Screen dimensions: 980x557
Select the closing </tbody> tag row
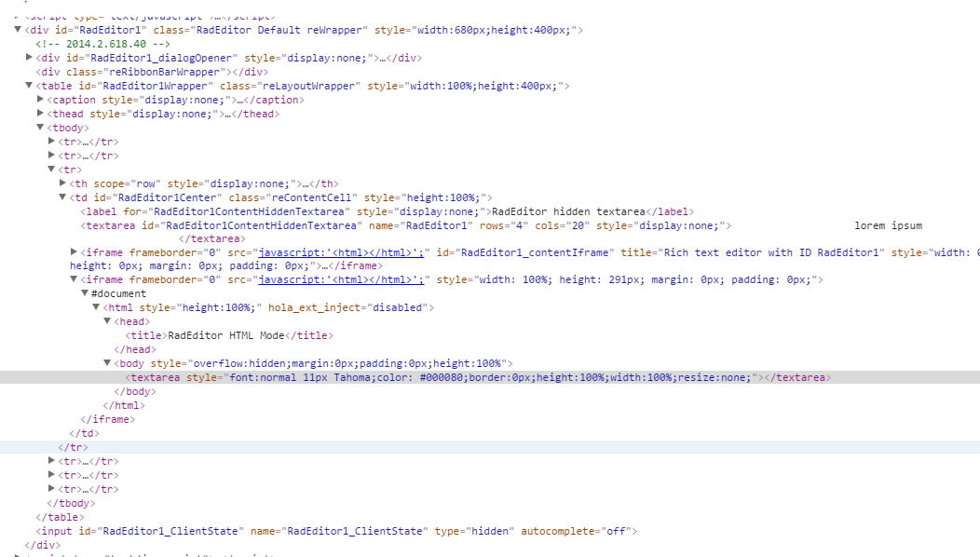click(x=71, y=503)
